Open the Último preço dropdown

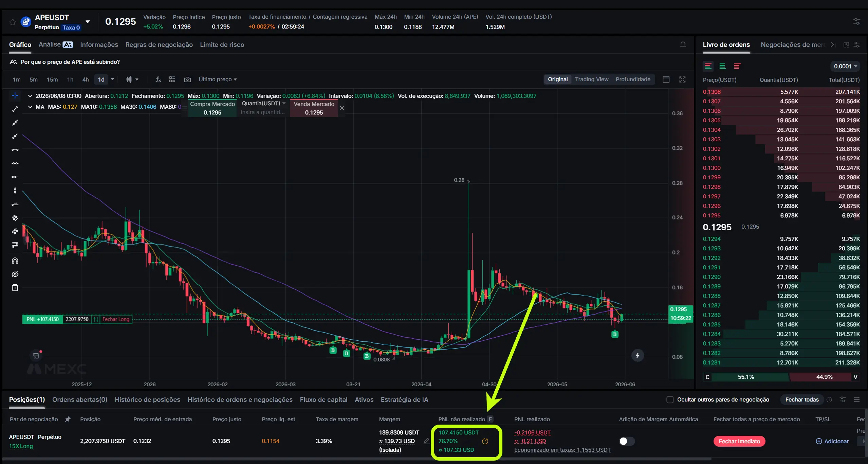coord(218,79)
